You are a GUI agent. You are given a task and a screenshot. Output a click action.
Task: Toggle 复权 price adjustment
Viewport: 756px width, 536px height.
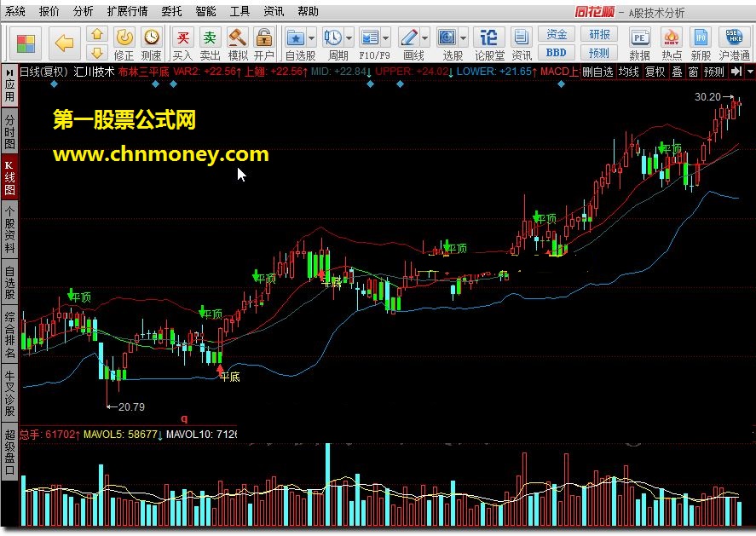(x=655, y=72)
